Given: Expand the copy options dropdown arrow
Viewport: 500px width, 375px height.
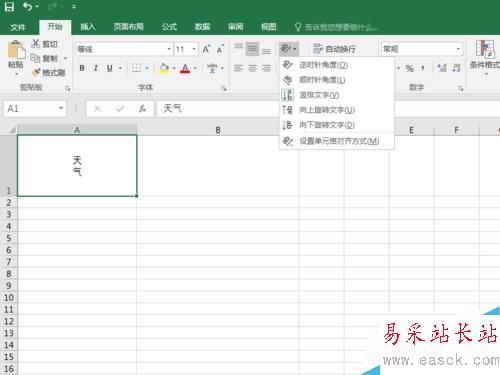Looking at the screenshot, I should pos(65,58).
